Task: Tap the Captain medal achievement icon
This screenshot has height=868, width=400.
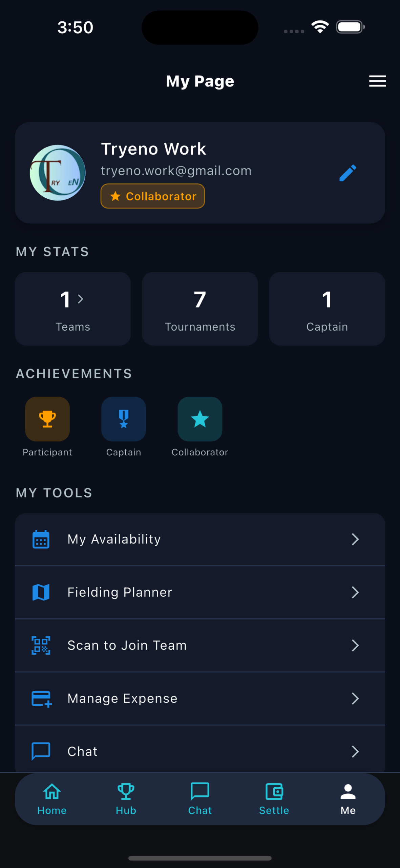Action: 124,419
